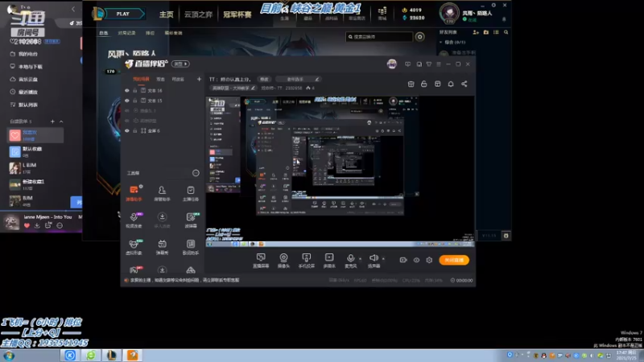Show or hide the 文本 15 source
The image size is (644, 362).
pyautogui.click(x=127, y=101)
